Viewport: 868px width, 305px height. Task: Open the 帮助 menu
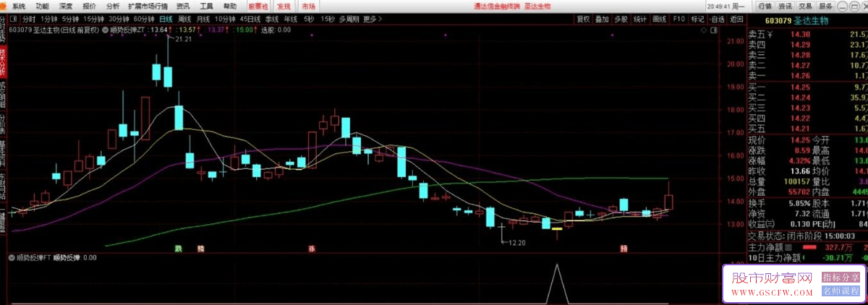coord(230,5)
